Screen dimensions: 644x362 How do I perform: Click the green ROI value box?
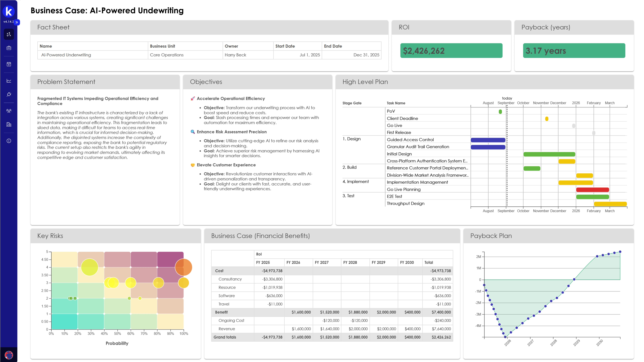point(451,51)
